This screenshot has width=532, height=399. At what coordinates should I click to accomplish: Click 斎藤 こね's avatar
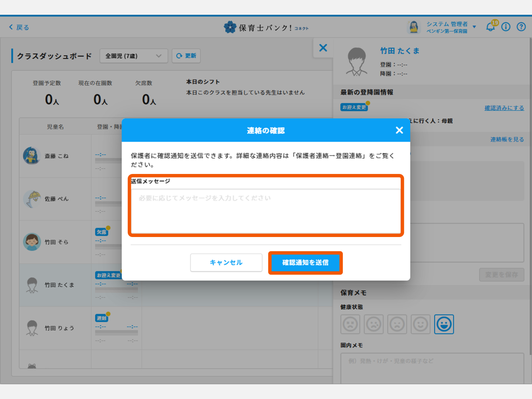[32, 156]
